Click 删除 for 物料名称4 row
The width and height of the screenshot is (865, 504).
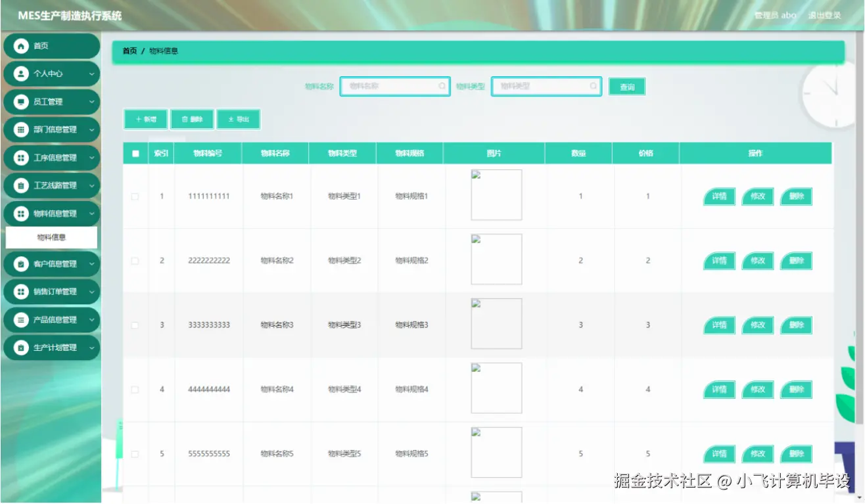pyautogui.click(x=796, y=390)
